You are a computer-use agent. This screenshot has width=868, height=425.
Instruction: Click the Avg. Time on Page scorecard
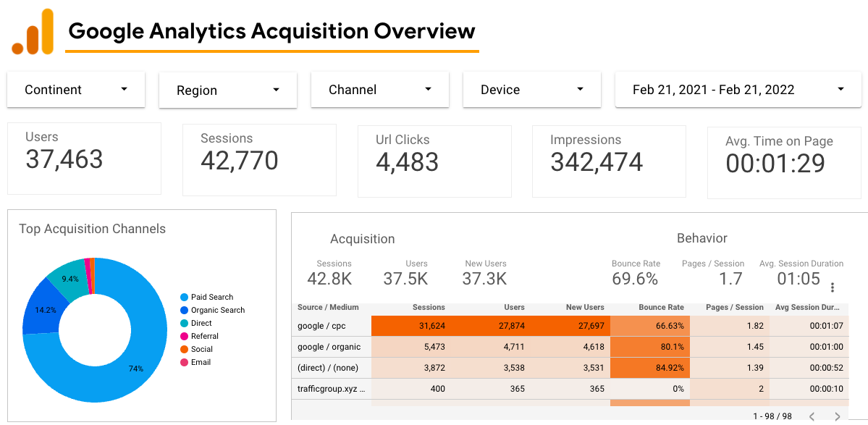(x=785, y=163)
